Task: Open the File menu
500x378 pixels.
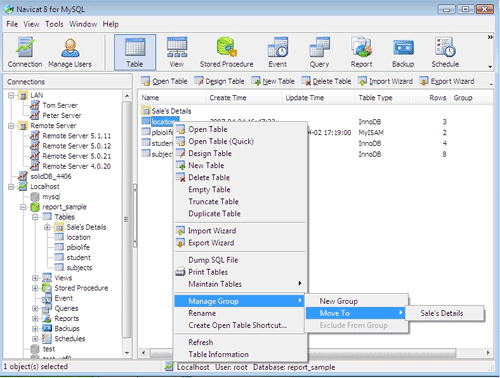Action: click(12, 24)
